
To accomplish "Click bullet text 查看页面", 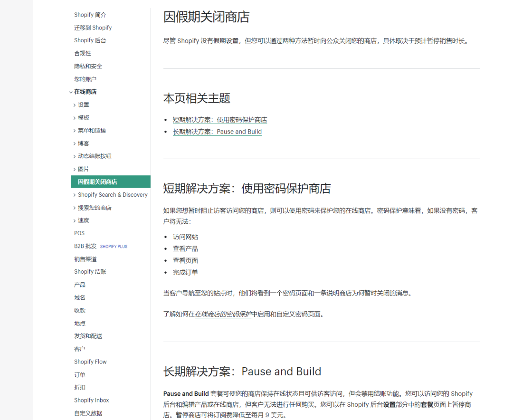I will tap(185, 260).
